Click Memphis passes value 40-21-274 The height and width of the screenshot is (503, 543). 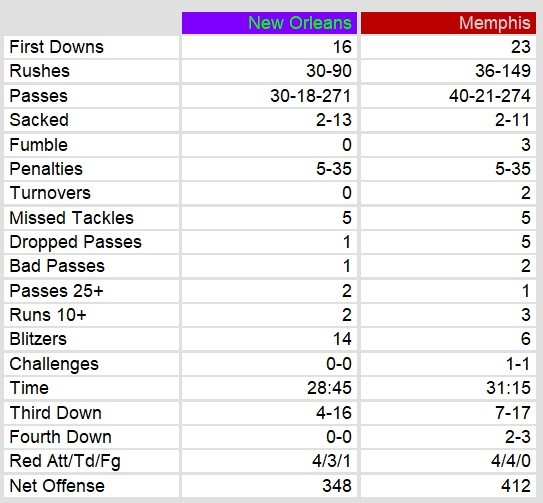(490, 96)
